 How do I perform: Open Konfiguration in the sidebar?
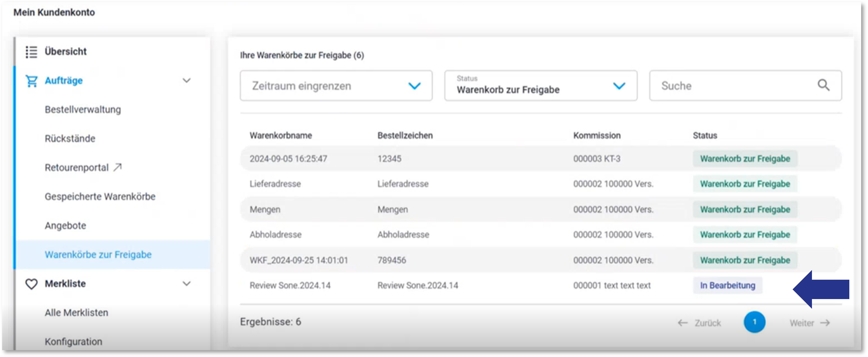click(x=74, y=342)
